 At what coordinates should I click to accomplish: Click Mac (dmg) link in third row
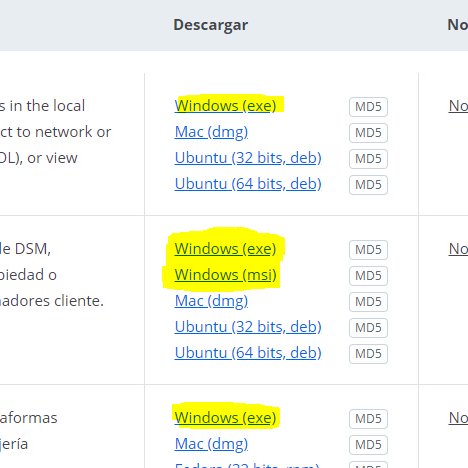pos(211,444)
